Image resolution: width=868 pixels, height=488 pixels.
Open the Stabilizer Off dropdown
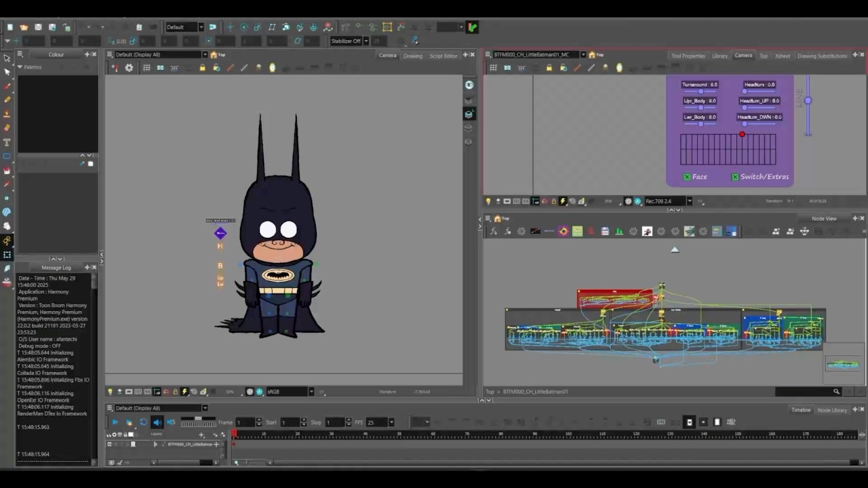[x=366, y=41]
